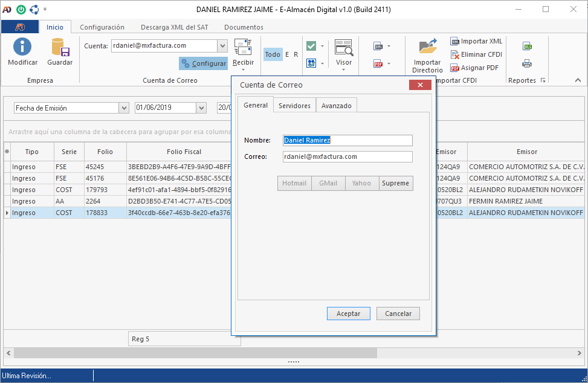Click the Excel export icon in Reportes
The width and height of the screenshot is (588, 383).
(x=527, y=47)
